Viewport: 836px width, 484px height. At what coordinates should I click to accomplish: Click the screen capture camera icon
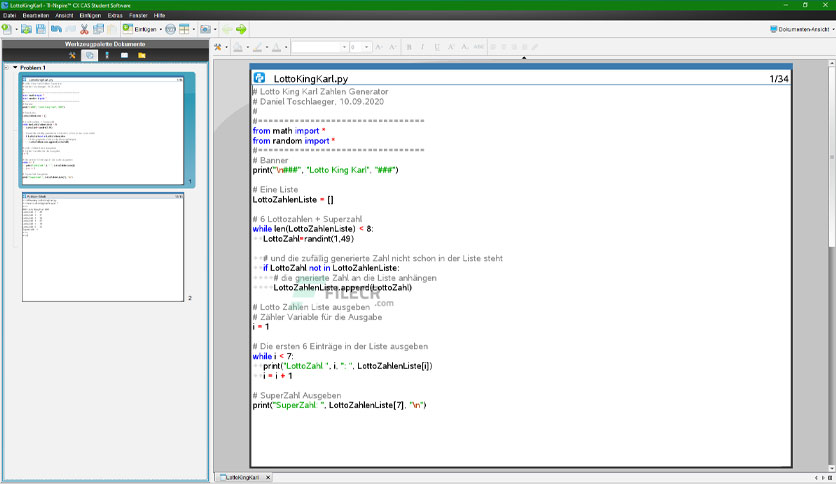(205, 29)
